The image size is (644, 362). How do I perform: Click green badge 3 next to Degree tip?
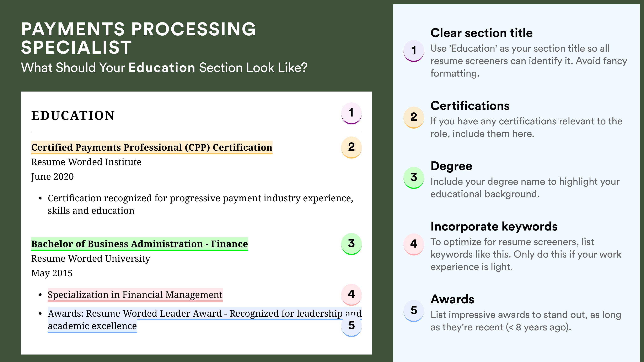414,178
